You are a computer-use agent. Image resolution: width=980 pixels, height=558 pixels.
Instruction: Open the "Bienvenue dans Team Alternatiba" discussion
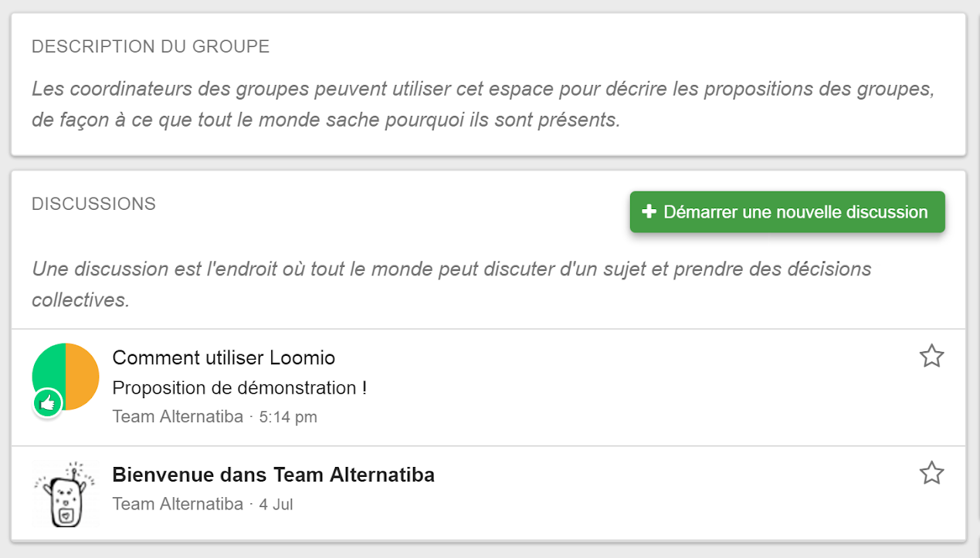tap(274, 474)
